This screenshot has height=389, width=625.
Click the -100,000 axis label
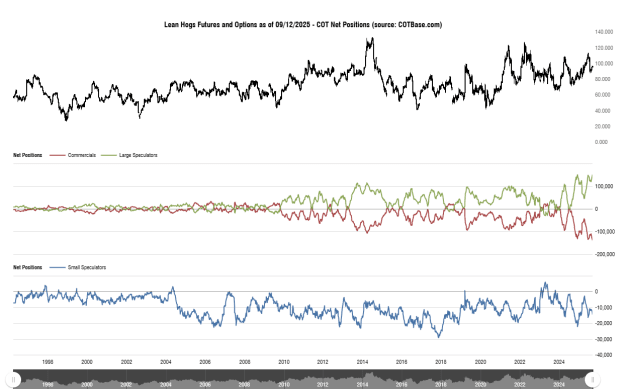(604, 232)
